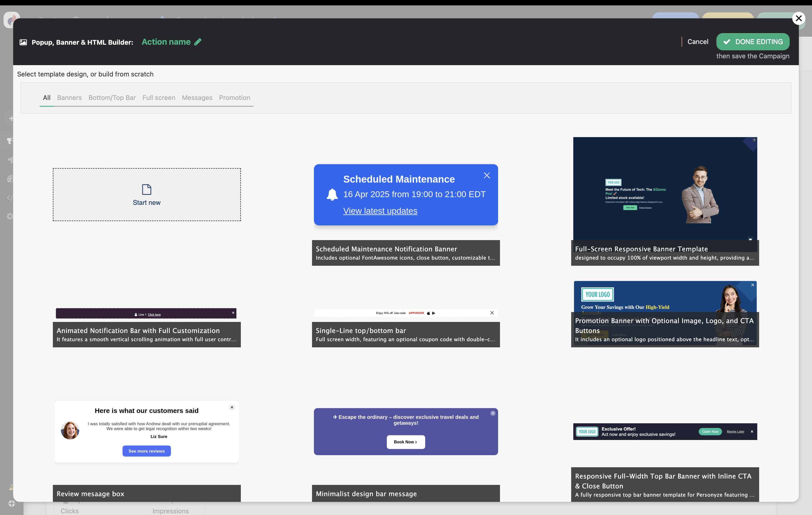
Task: Click close X on Promotion Banner preview
Action: coord(753,285)
